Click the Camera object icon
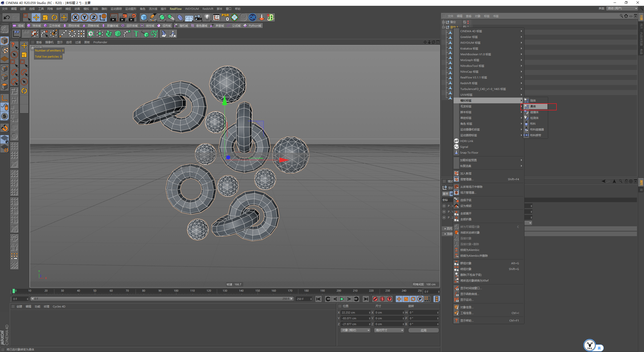Viewport: 644px width, 352px height. point(198,17)
